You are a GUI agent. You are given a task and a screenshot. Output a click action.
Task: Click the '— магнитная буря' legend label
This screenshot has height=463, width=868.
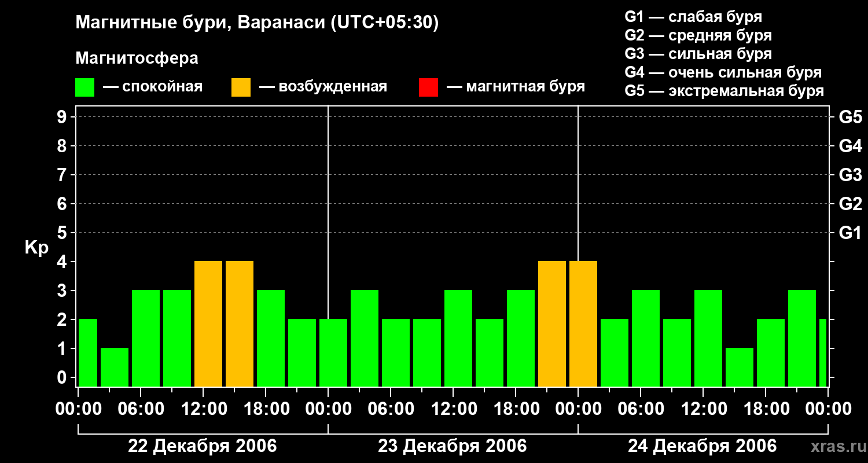coord(516,87)
